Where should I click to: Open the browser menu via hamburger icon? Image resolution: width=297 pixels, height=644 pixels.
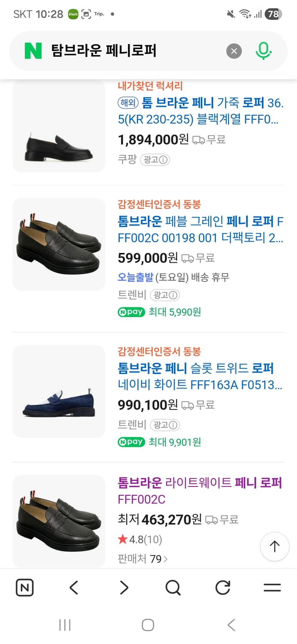[x=272, y=587]
